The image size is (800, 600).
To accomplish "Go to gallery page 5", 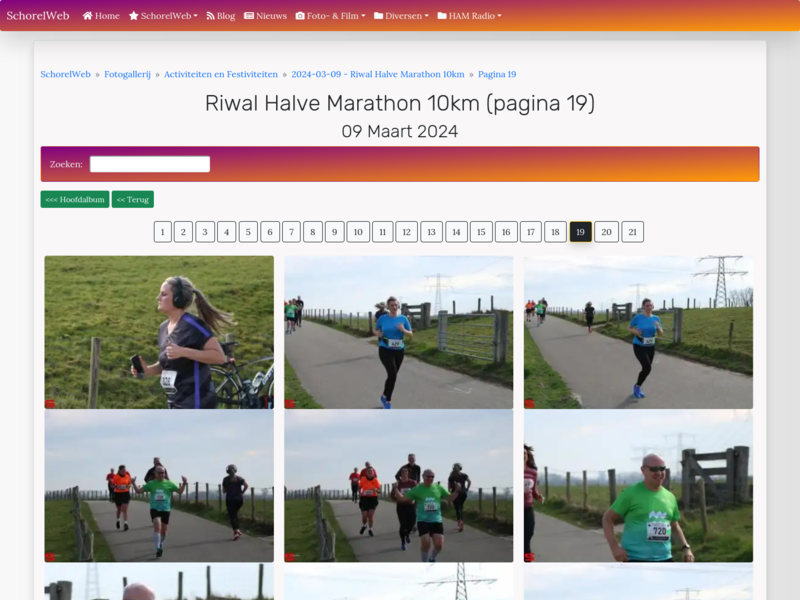I will pyautogui.click(x=248, y=232).
